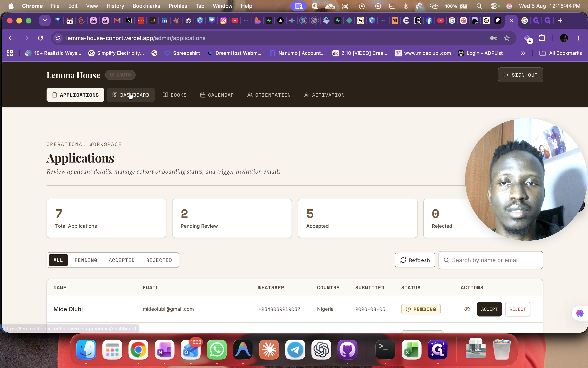Sign out of Lemma House admin
Image resolution: width=588 pixels, height=368 pixels.
pos(520,75)
